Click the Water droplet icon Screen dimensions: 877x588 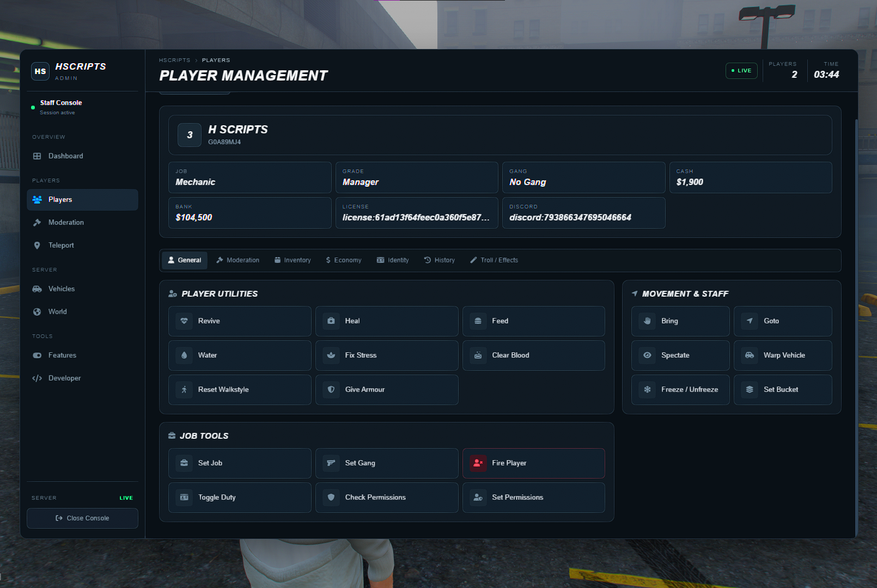(x=184, y=356)
